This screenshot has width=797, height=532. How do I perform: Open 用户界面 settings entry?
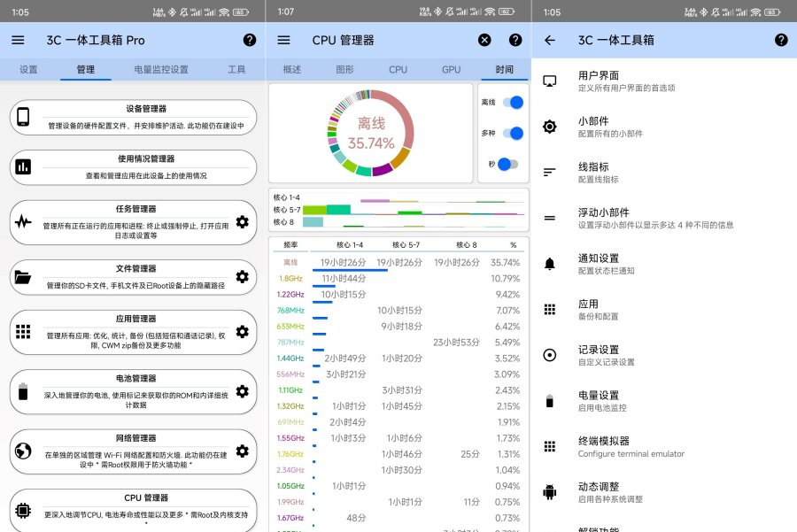point(664,81)
